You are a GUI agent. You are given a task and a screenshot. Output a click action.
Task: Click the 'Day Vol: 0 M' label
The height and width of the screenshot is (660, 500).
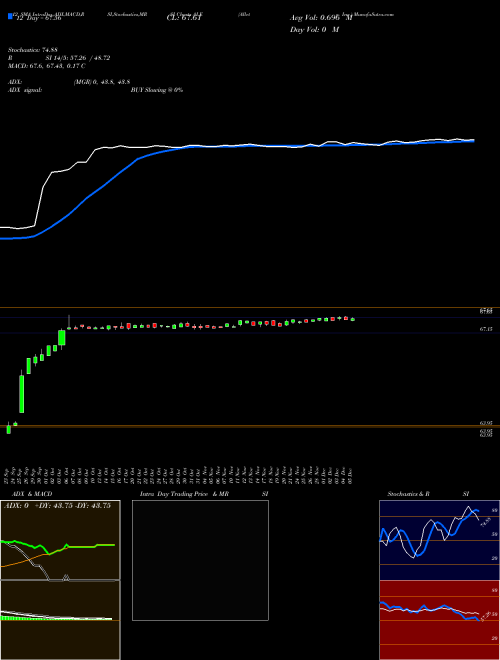[314, 30]
